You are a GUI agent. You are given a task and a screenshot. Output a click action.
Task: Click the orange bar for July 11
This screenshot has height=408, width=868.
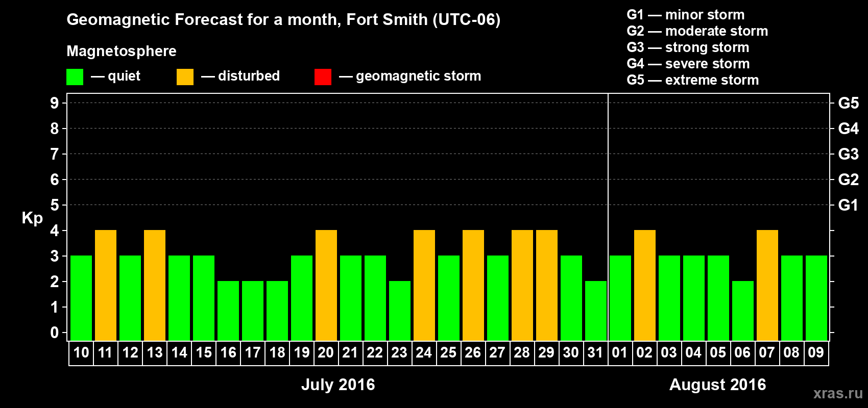pyautogui.click(x=106, y=286)
